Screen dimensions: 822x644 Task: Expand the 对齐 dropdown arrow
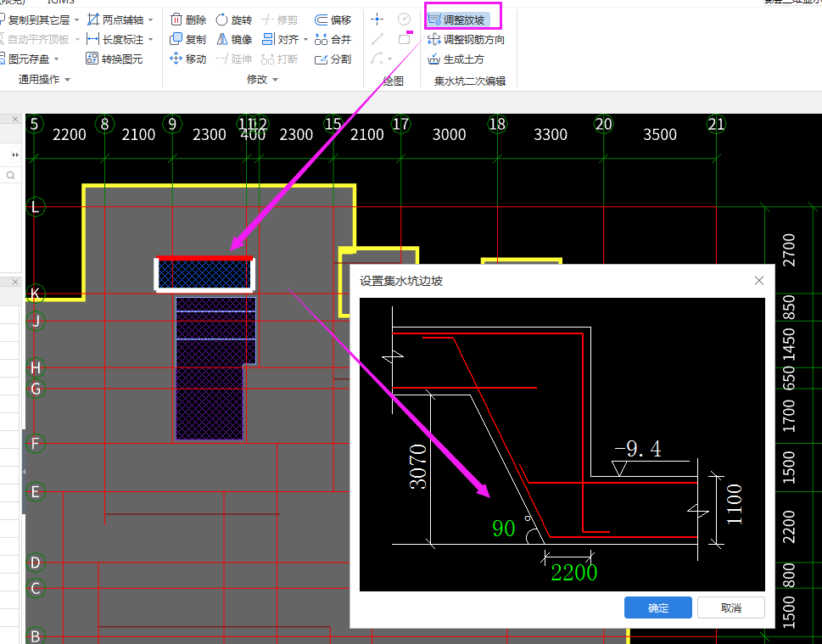pyautogui.click(x=305, y=39)
